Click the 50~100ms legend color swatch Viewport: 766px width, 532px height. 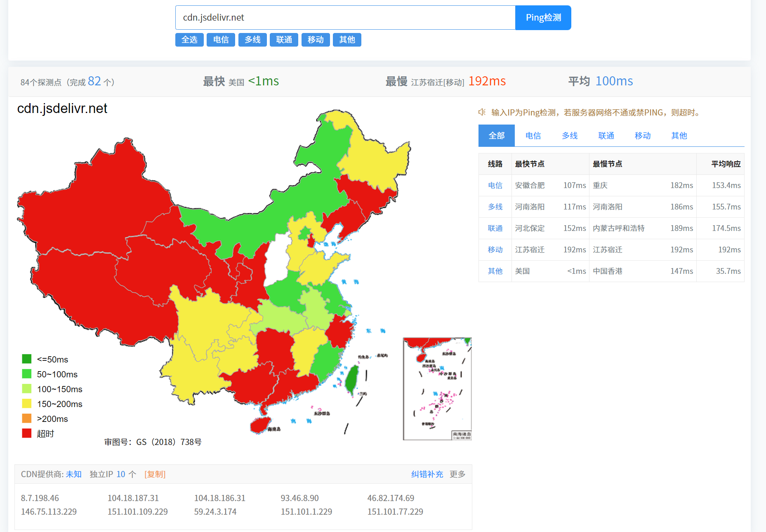[x=27, y=374]
